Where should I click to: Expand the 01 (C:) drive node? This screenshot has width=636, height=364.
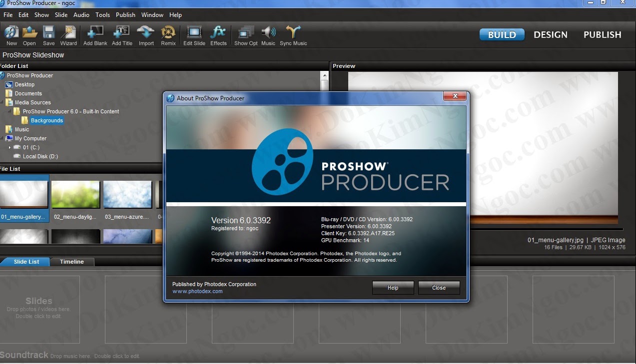pyautogui.click(x=9, y=148)
